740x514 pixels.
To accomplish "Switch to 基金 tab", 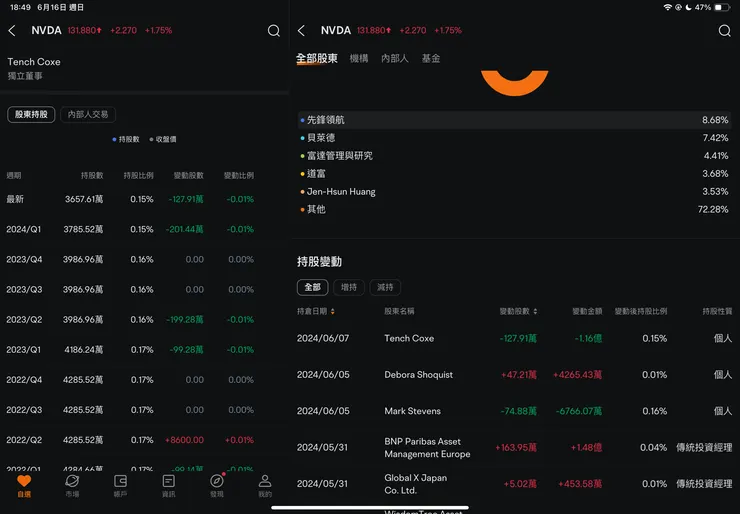I will point(430,59).
